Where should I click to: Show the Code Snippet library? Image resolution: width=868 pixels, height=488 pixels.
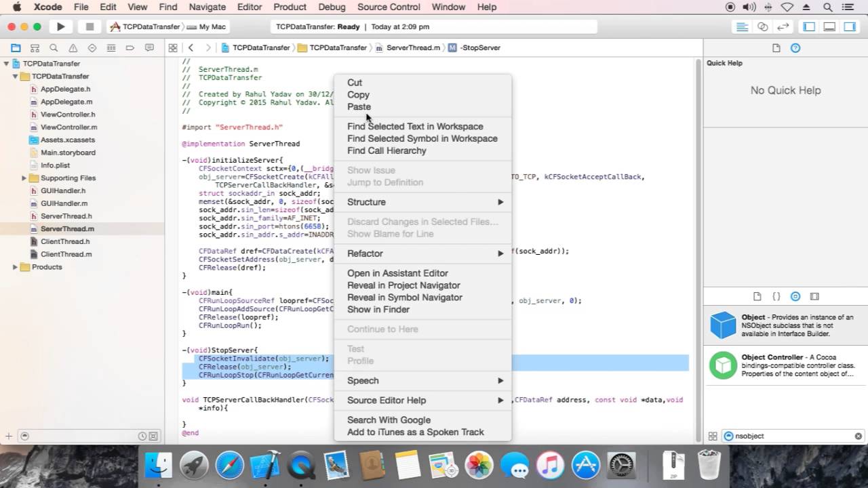pos(776,296)
